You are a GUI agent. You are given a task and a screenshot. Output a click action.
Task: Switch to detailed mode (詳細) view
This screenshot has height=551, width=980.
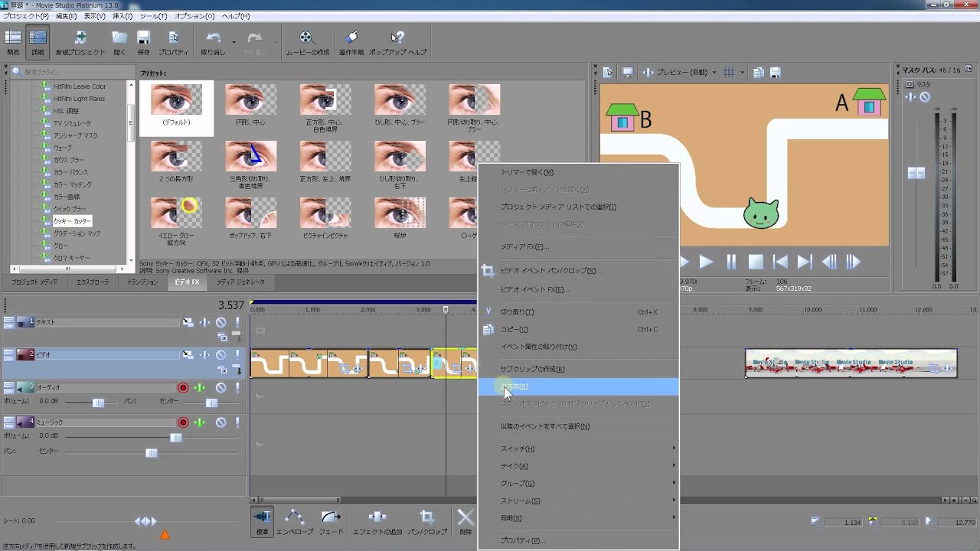click(38, 42)
